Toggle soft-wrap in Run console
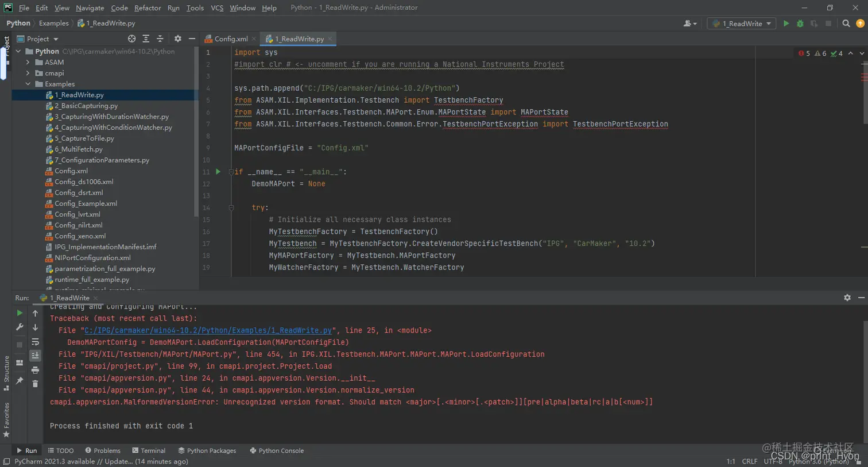This screenshot has height=467, width=868. coord(35,342)
